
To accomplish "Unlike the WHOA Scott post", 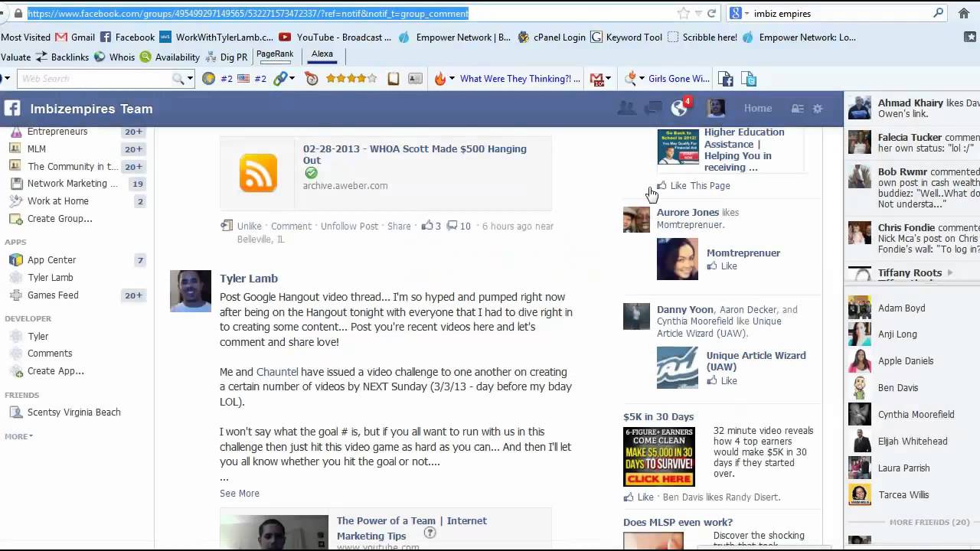I will click(249, 226).
